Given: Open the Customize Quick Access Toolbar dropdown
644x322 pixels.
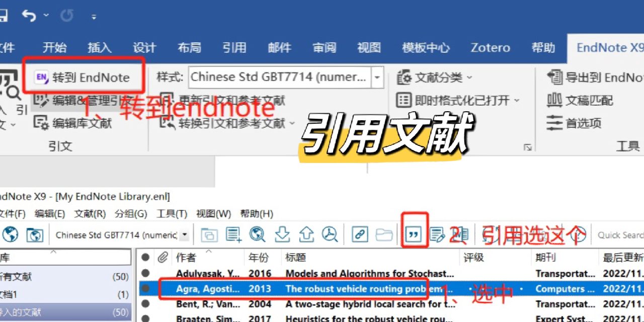Looking at the screenshot, I should (x=94, y=17).
